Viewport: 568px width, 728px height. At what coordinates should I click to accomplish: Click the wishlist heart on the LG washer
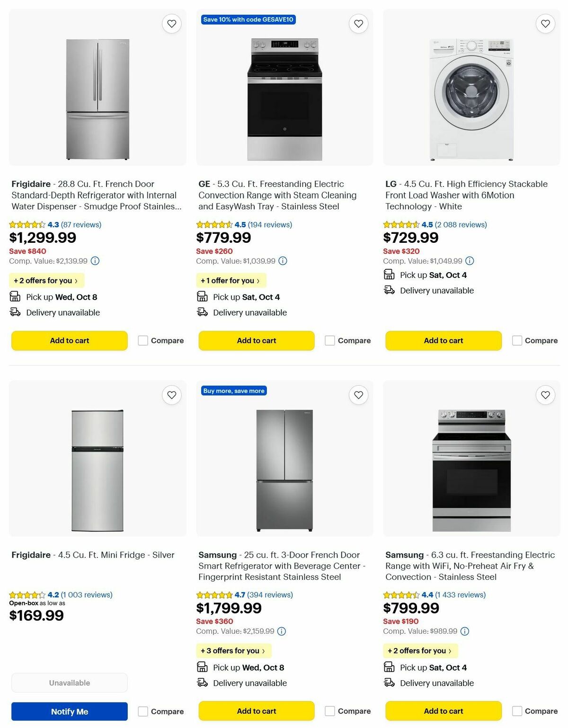546,23
